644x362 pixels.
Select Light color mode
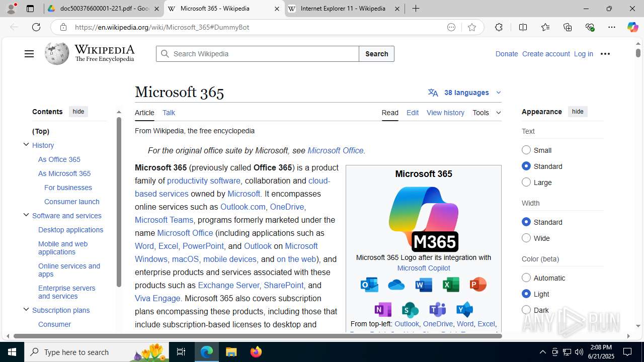click(x=526, y=294)
